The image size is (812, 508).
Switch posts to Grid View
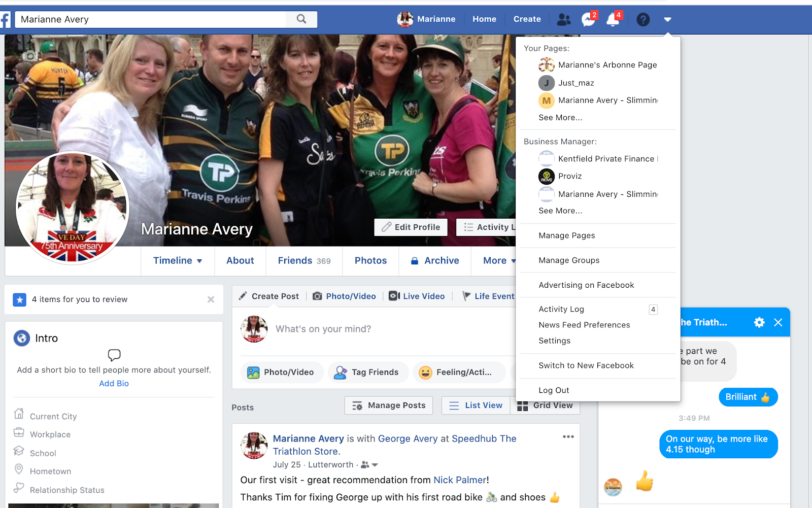click(x=545, y=405)
